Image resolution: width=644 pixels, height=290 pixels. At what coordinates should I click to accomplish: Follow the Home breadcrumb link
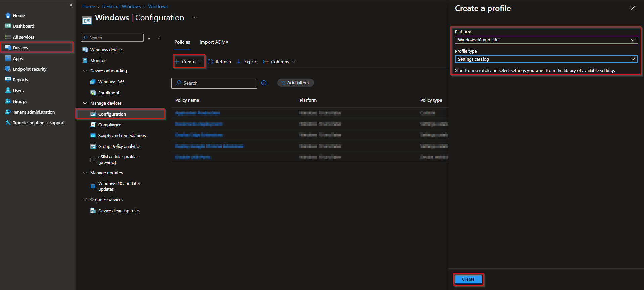tap(88, 6)
